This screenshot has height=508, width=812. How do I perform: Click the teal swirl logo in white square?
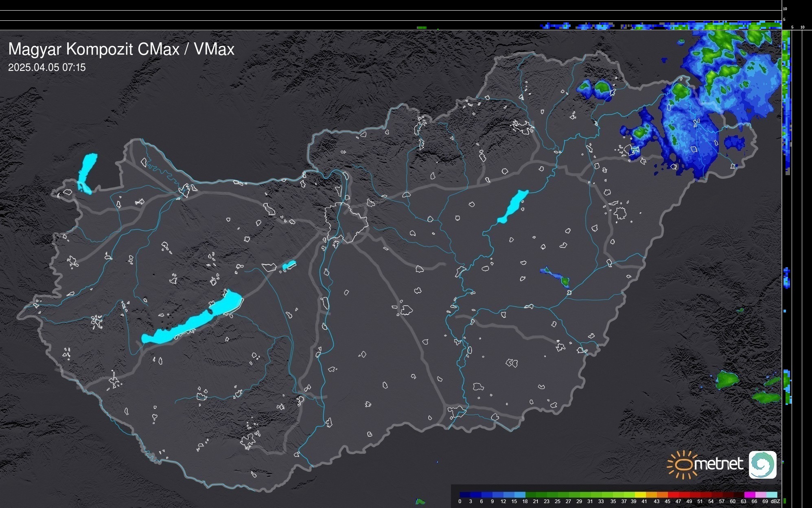pos(762,464)
